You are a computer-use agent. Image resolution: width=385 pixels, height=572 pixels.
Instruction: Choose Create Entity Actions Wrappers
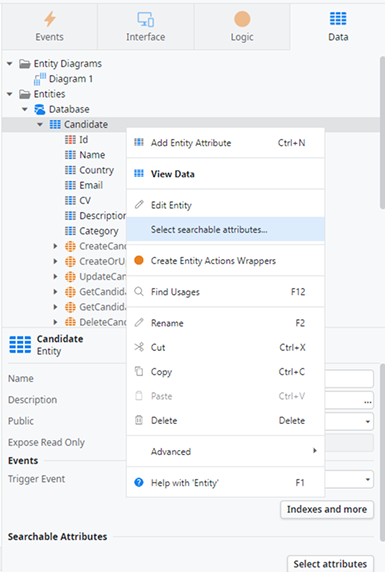pyautogui.click(x=226, y=261)
